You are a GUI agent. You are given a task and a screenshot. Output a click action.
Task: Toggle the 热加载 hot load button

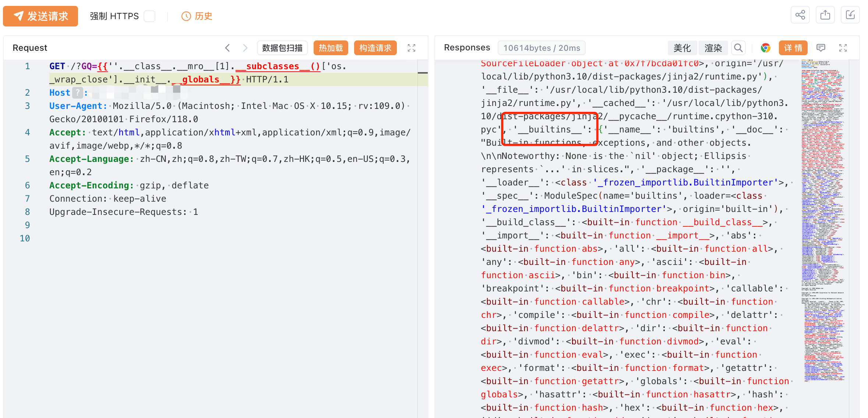click(x=331, y=48)
